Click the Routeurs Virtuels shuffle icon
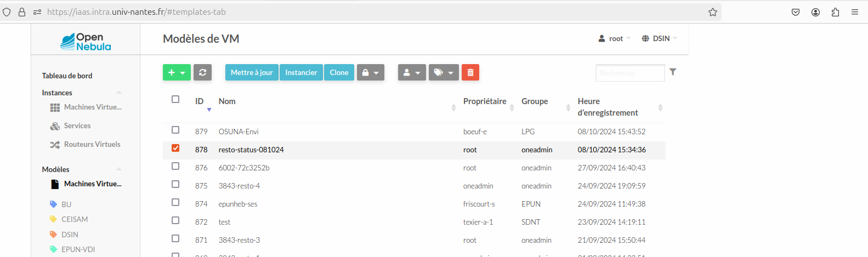The height and width of the screenshot is (257, 868). 55,145
